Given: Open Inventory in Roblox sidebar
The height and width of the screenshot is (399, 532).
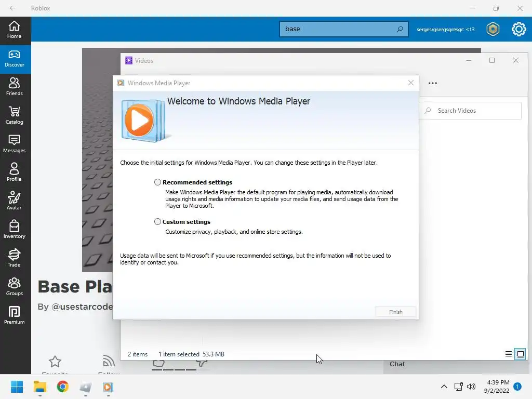Looking at the screenshot, I should pyautogui.click(x=14, y=230).
